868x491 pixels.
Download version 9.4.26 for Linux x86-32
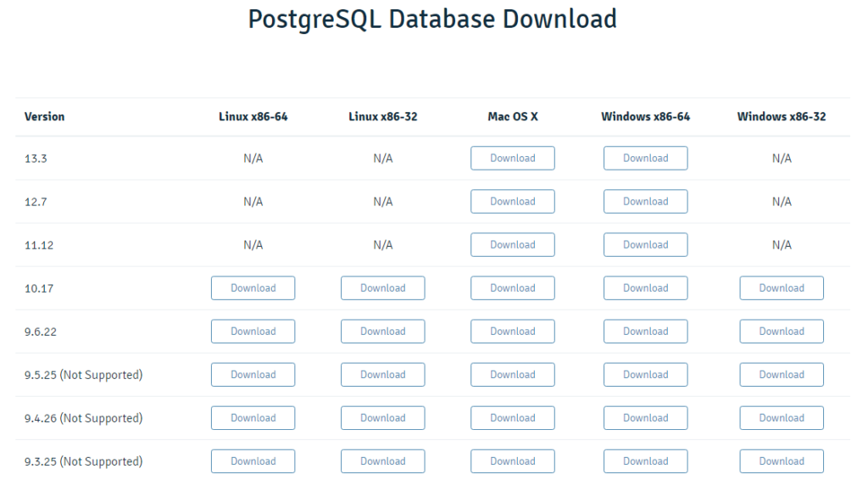383,418
